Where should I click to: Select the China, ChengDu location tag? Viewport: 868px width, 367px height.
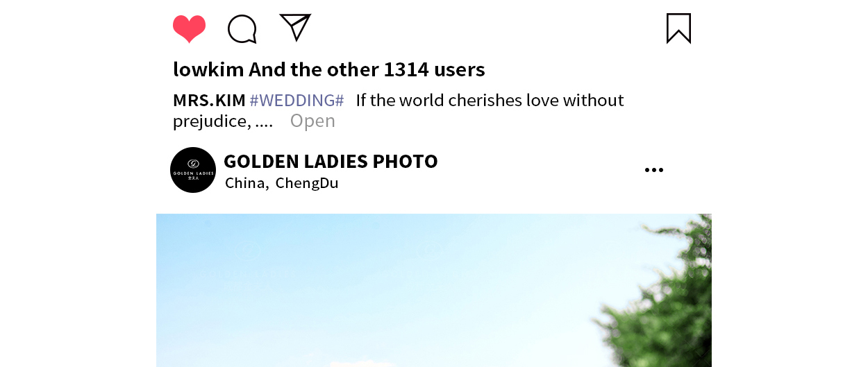pyautogui.click(x=282, y=183)
